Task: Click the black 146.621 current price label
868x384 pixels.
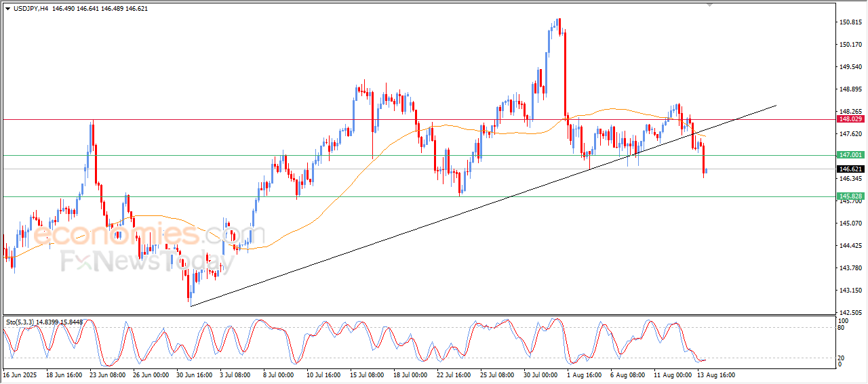Action: [x=850, y=169]
